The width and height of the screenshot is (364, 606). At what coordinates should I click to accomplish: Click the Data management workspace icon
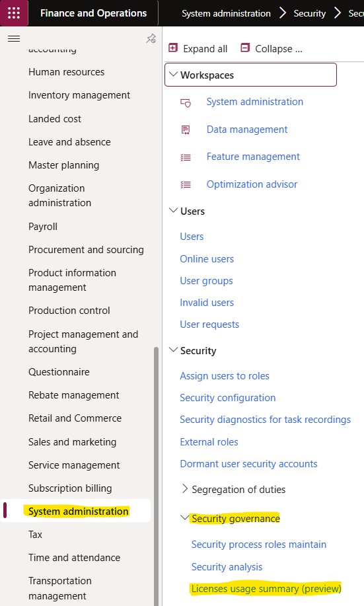tap(186, 130)
